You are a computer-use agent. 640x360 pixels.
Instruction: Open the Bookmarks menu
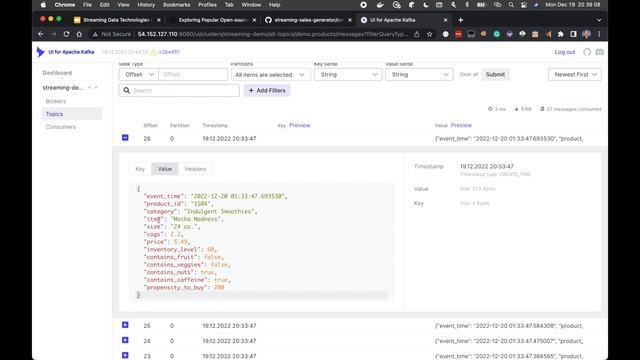coord(176,5)
